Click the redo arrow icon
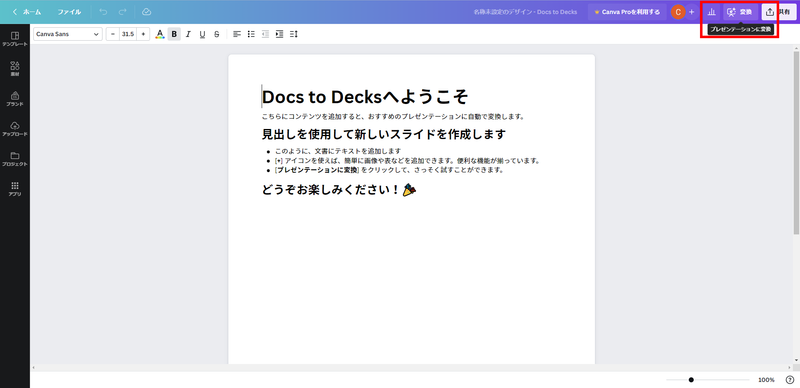Image resolution: width=800 pixels, height=388 pixels. pyautogui.click(x=122, y=11)
